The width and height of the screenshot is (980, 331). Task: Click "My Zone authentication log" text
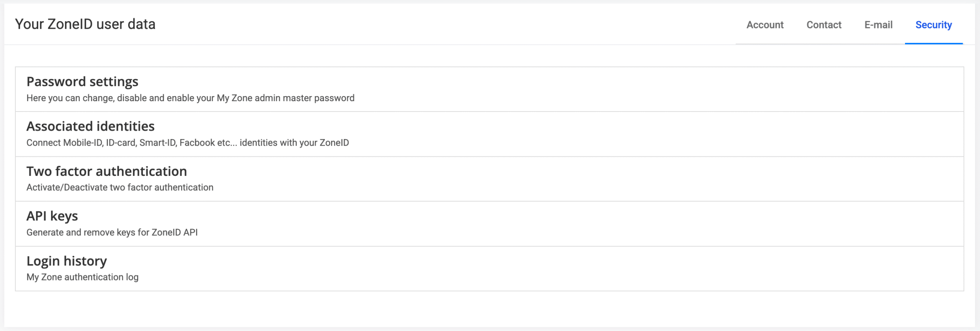point(82,277)
